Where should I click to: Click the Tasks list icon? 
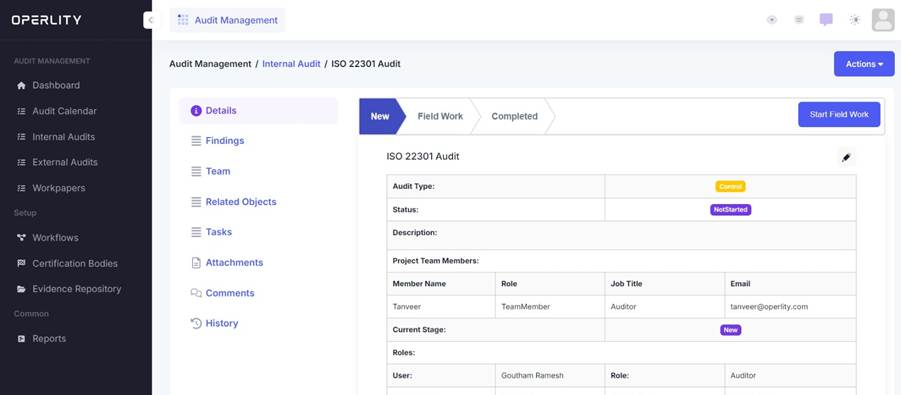click(x=196, y=232)
